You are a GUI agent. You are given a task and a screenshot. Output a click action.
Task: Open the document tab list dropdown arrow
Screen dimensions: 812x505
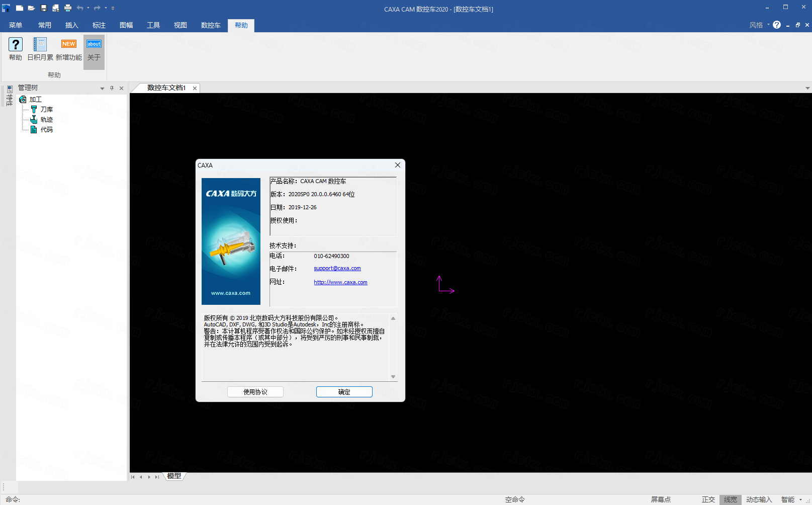(x=807, y=88)
